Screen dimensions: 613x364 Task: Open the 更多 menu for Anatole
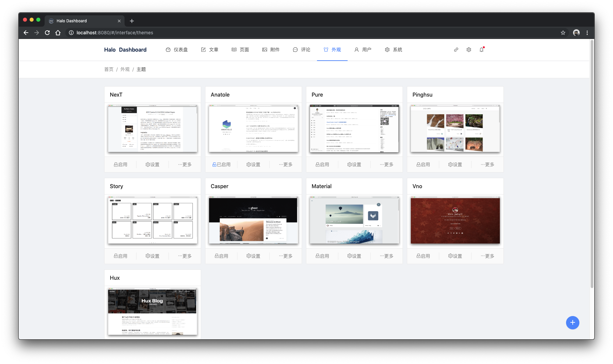point(286,164)
